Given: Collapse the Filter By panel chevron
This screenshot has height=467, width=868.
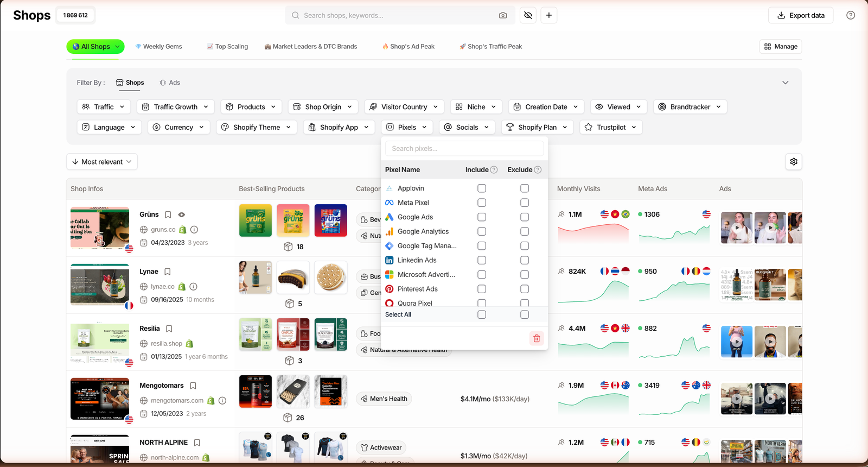Looking at the screenshot, I should pos(785,83).
